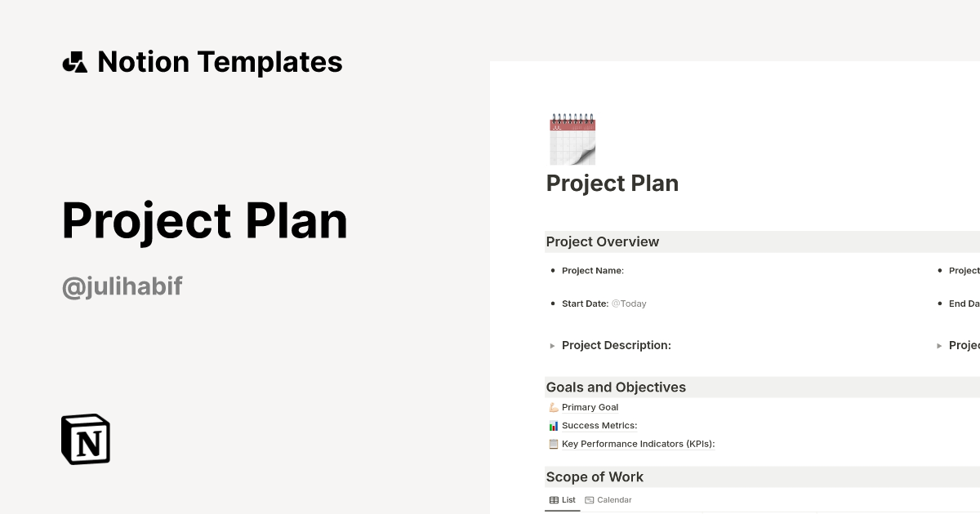
Task: Click the Project Overview section heading
Action: 603,241
